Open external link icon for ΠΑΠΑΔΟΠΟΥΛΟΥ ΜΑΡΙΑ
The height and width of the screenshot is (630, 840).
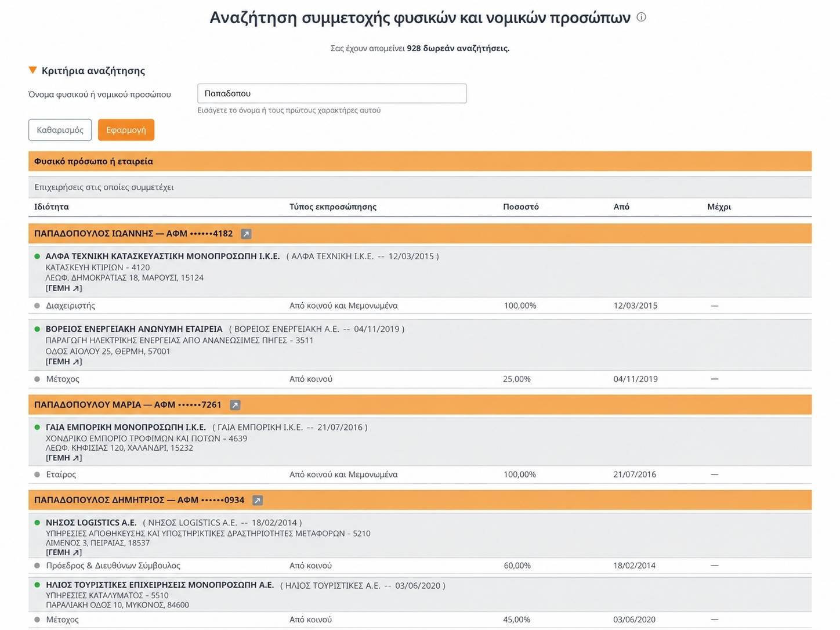click(x=235, y=405)
